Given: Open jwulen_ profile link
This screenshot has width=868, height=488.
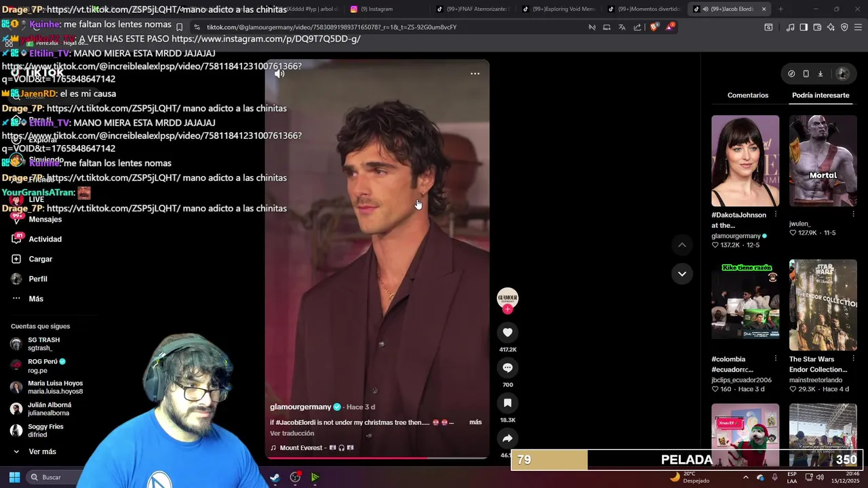Looking at the screenshot, I should [800, 224].
